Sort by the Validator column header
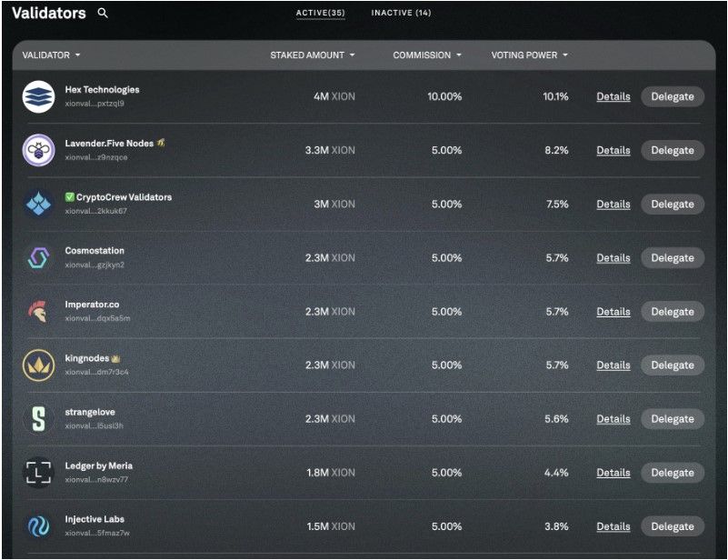Screen dimensions: 728x560 pos(51,55)
